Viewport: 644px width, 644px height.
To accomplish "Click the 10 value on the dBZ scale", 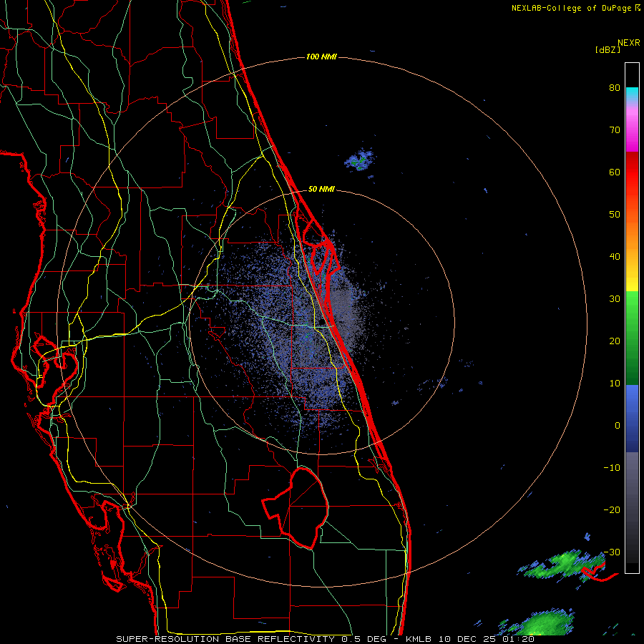I will [615, 384].
